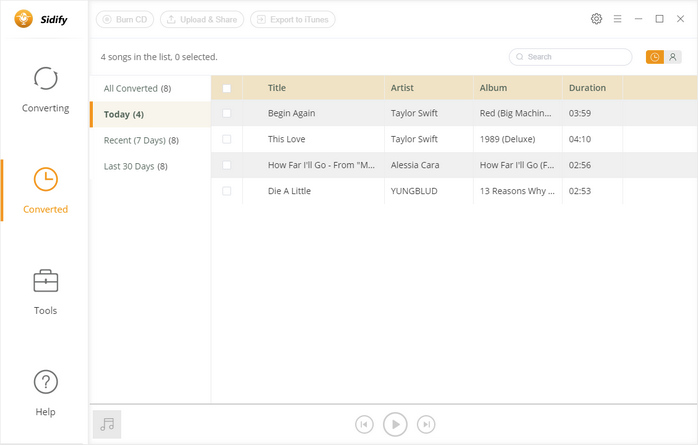Close the Sidify window
Image resolution: width=698 pixels, height=445 pixels.
click(680, 19)
